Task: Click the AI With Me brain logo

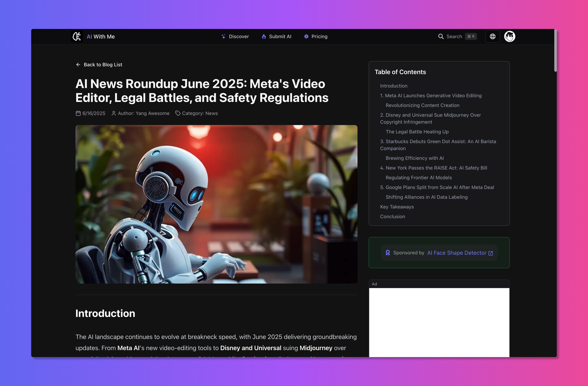Action: tap(77, 37)
